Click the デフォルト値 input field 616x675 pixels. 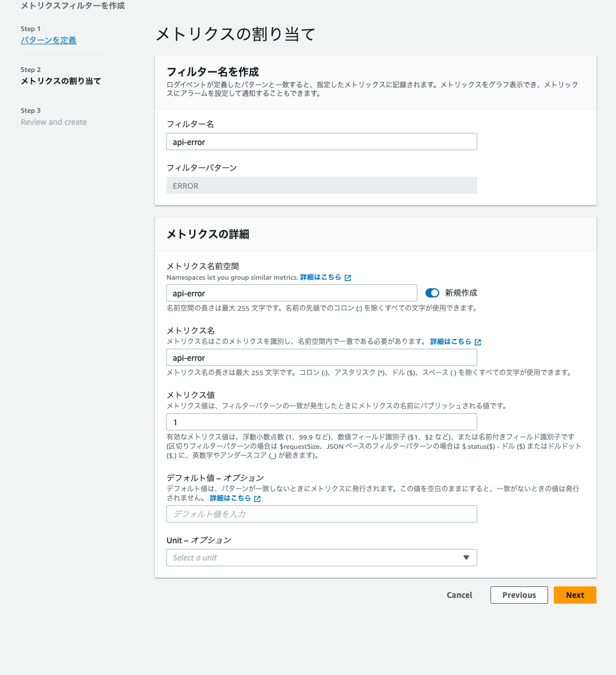[x=321, y=514]
